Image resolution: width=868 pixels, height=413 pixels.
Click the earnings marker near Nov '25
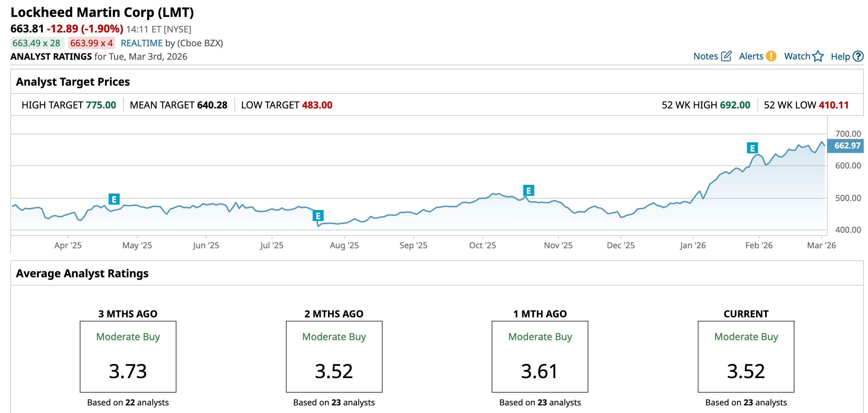[x=528, y=191]
